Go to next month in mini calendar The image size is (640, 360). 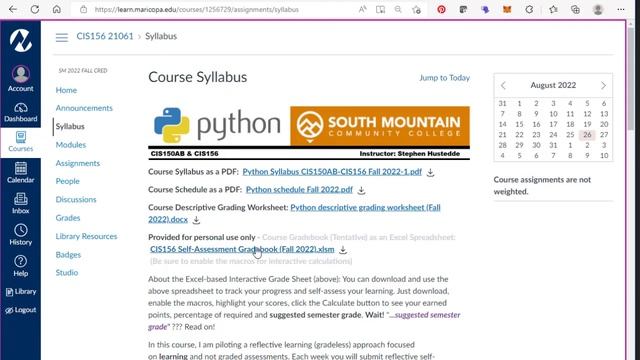click(603, 85)
